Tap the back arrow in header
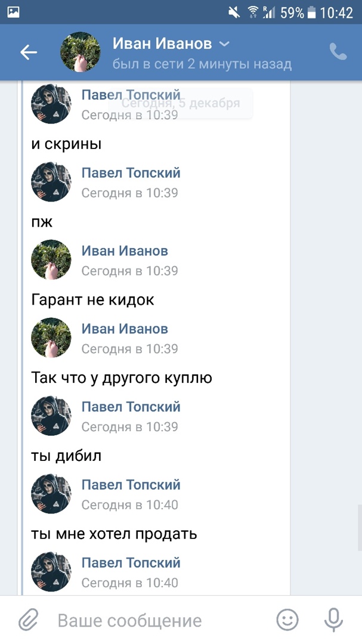 [29, 52]
